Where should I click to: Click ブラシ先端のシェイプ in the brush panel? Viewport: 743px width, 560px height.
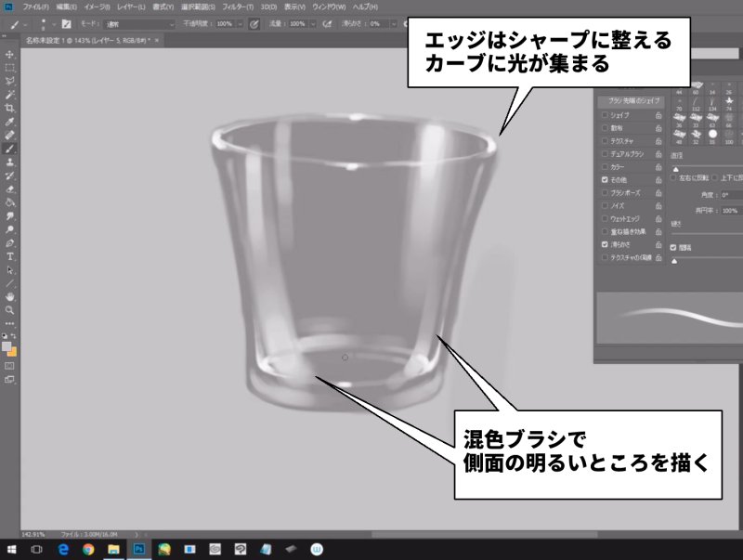tap(636, 101)
